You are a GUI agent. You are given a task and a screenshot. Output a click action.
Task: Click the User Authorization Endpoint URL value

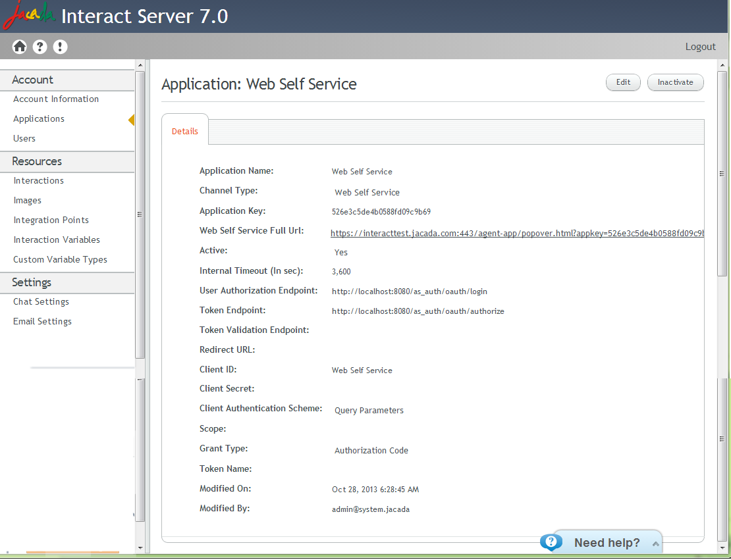click(410, 292)
